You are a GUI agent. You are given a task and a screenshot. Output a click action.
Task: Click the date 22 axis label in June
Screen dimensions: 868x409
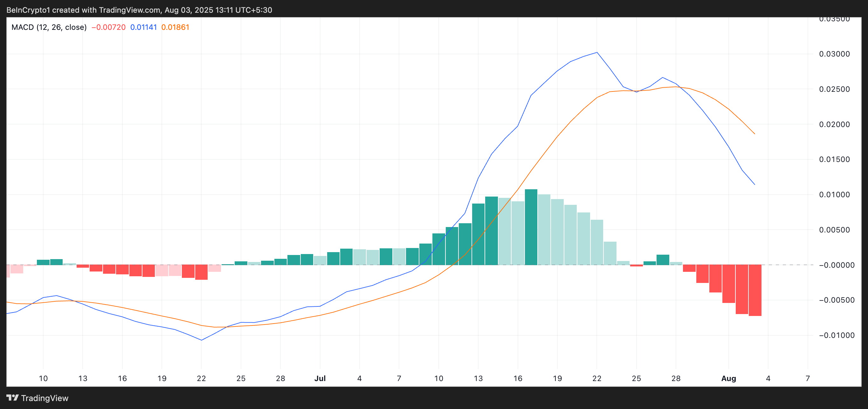click(x=201, y=379)
